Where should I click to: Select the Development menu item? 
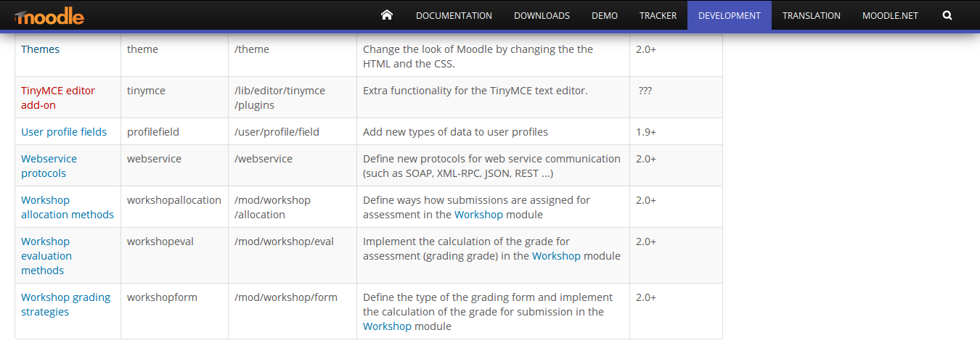[730, 15]
